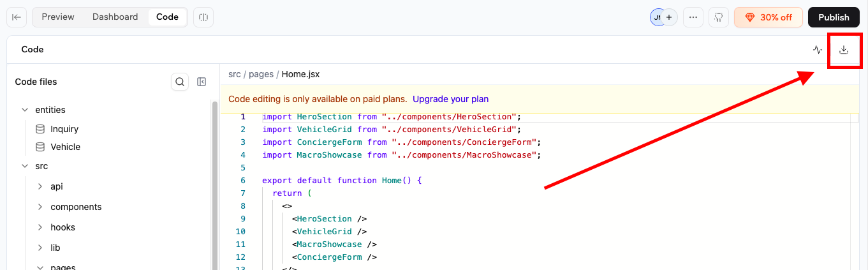Click the <ConciergeForm /> JSX line
This screenshot has width=868, height=270.
point(335,257)
